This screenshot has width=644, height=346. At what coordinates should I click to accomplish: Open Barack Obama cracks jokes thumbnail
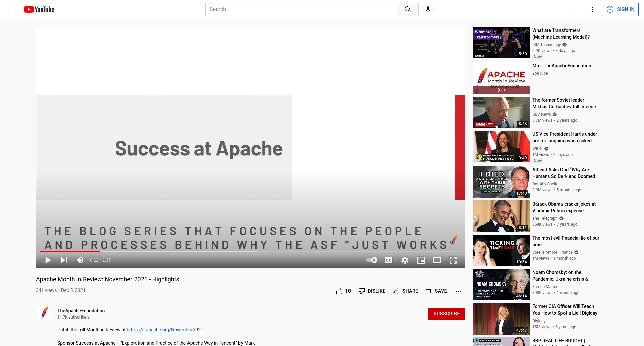tap(501, 216)
